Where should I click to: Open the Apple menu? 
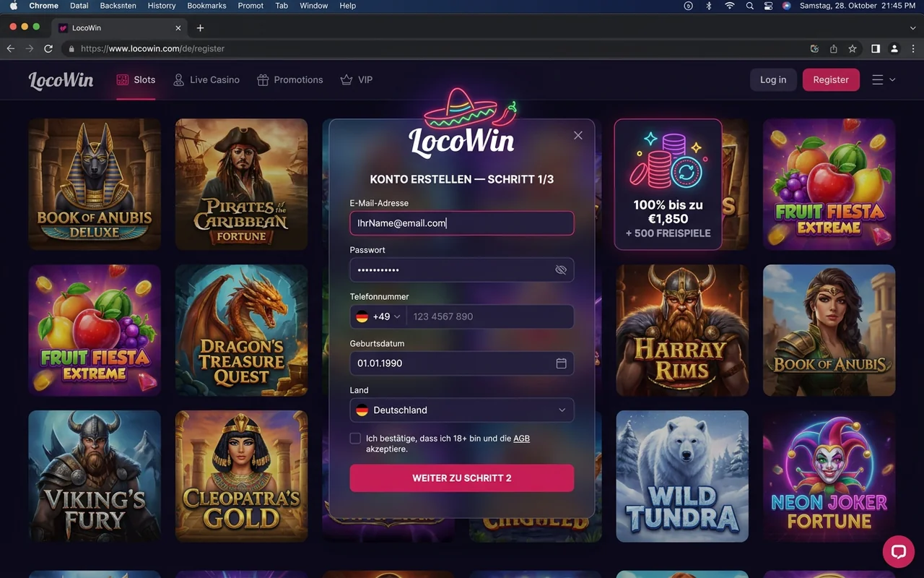click(13, 6)
